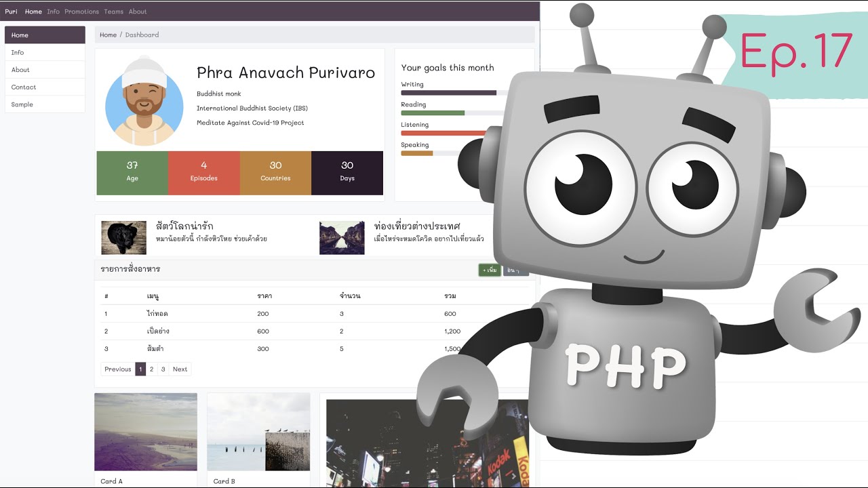868x488 pixels.
Task: Go to page 2 in pagination
Action: 151,369
